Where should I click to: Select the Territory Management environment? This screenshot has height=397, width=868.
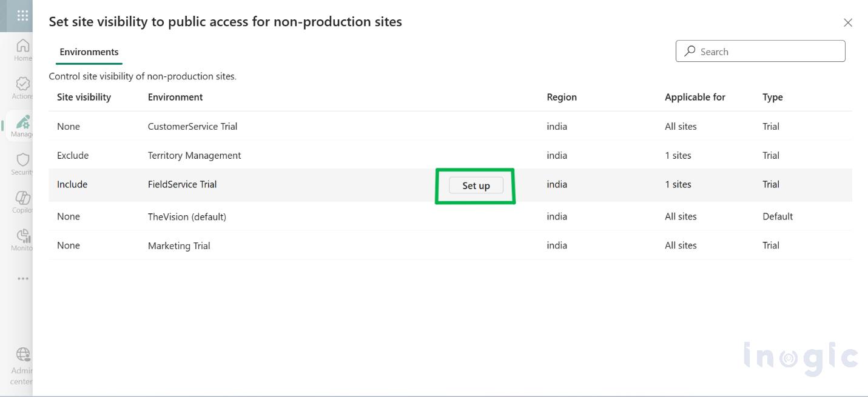point(194,155)
